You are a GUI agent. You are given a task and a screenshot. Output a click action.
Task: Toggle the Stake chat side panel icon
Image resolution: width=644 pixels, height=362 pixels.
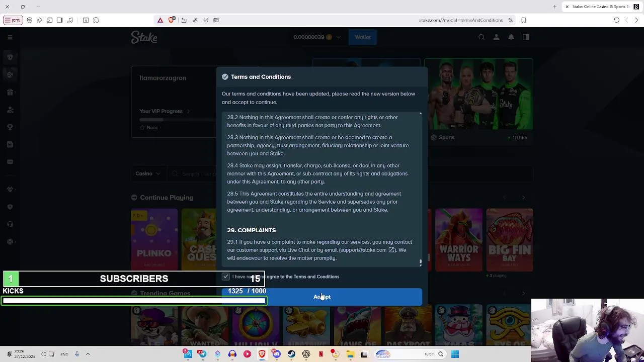[526, 37]
